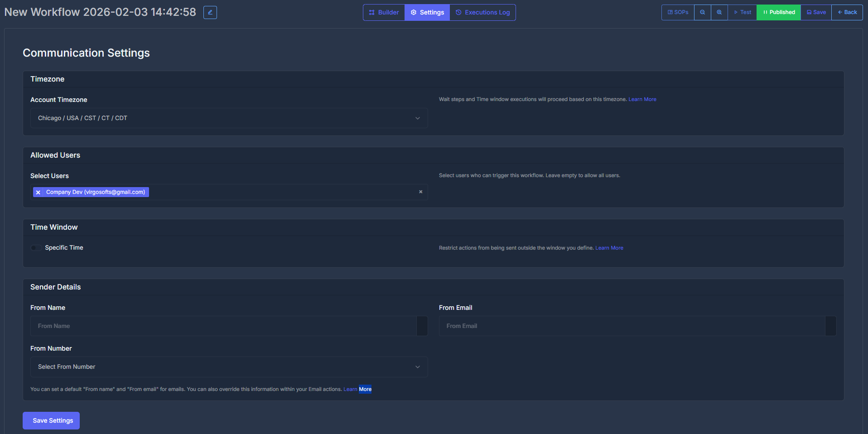Enable the Specific Time toggle
The image size is (868, 434).
(x=36, y=248)
